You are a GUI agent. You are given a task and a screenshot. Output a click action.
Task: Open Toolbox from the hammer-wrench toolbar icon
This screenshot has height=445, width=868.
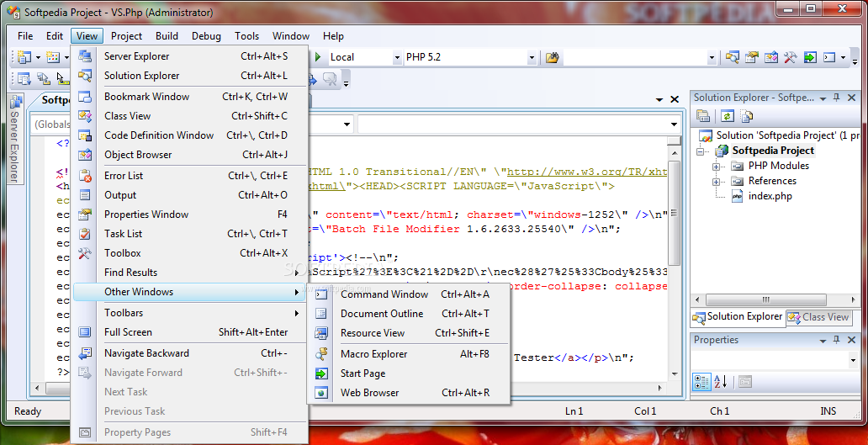tap(790, 57)
